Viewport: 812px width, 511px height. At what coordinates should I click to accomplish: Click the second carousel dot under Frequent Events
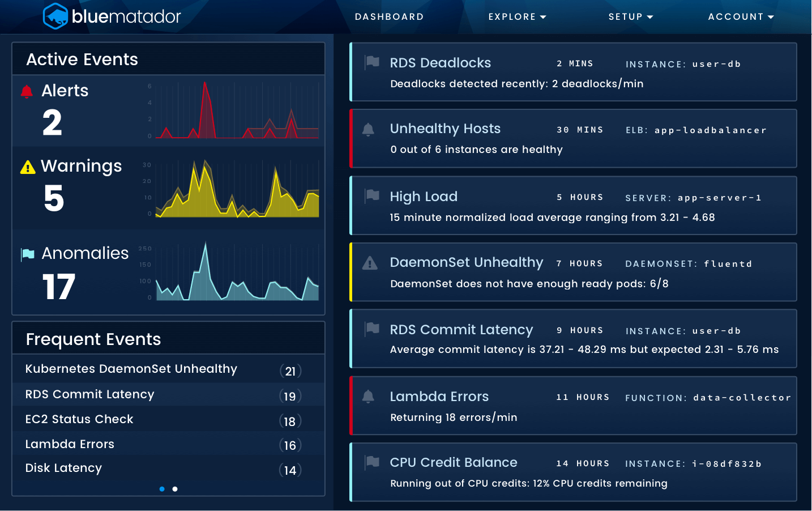174,488
